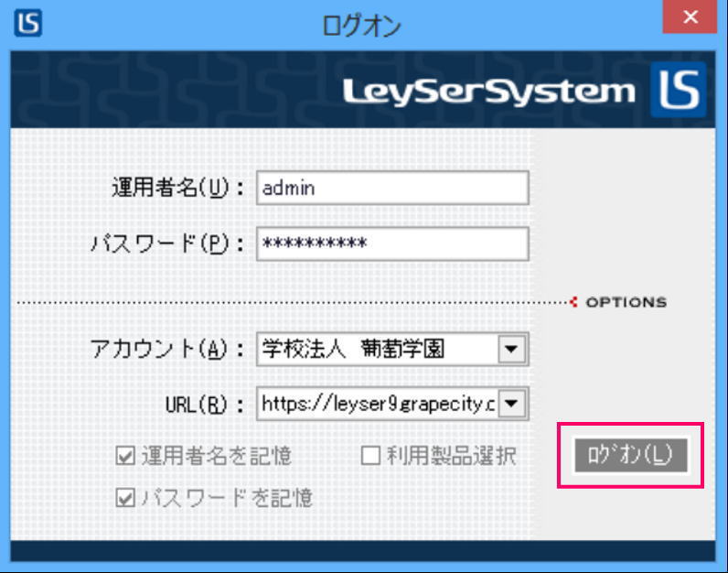The width and height of the screenshot is (728, 573).
Task: Click the 運用者名(U) label
Action: point(177,189)
